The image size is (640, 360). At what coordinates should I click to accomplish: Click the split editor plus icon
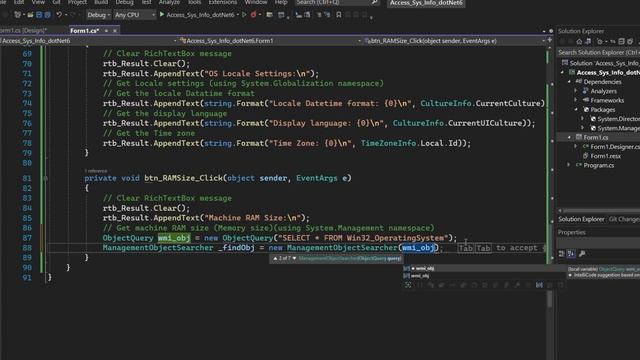click(549, 40)
